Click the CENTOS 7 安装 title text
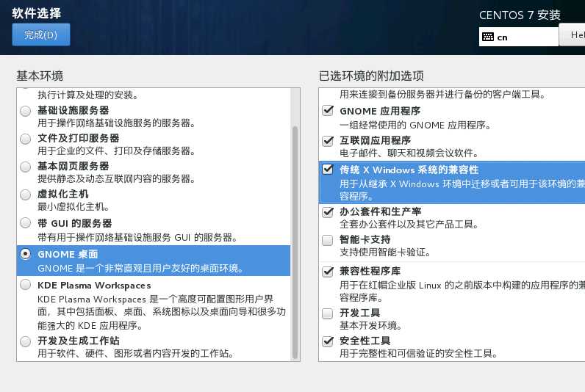 pyautogui.click(x=520, y=15)
